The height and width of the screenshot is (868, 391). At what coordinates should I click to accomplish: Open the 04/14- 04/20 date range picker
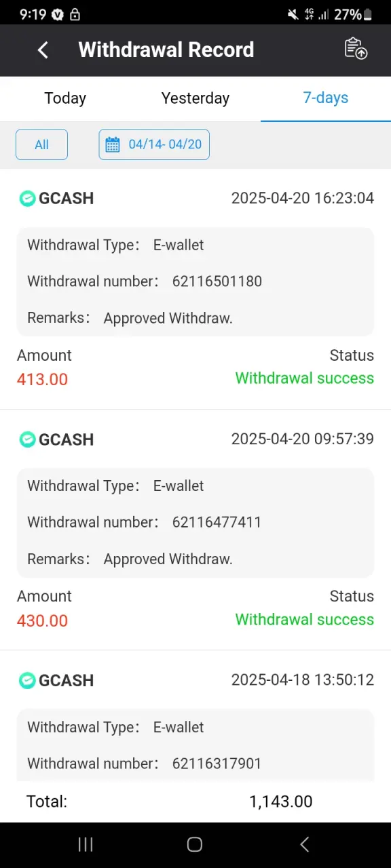pos(154,144)
